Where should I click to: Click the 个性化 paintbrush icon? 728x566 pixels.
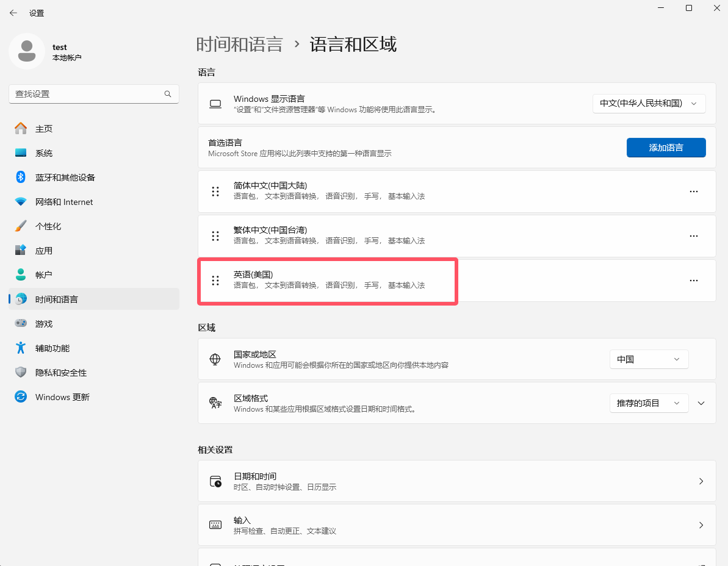tap(21, 226)
